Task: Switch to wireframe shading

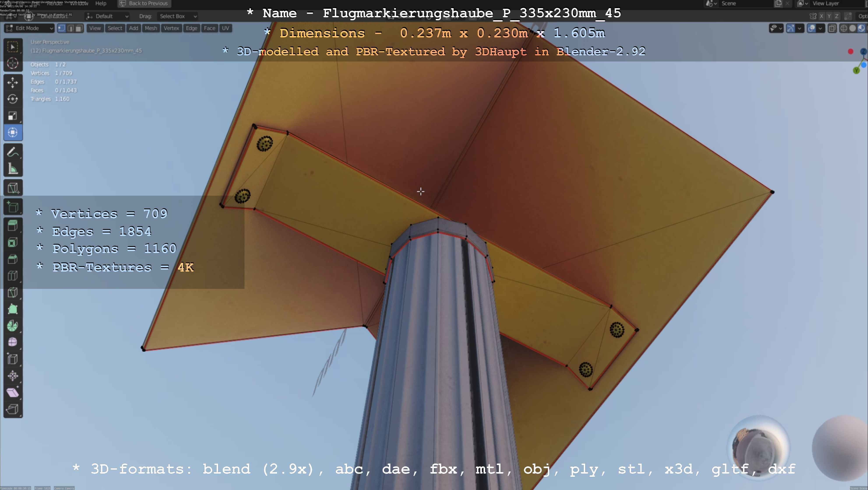Action: (x=844, y=28)
